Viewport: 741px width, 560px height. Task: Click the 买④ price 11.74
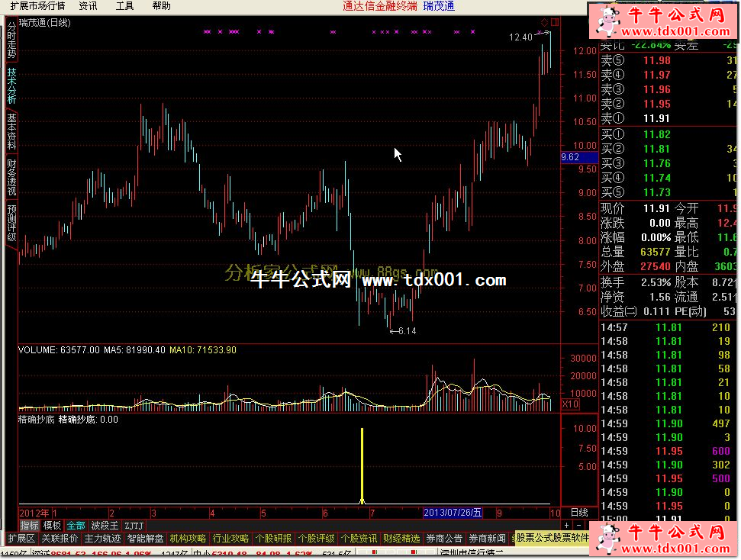click(x=657, y=179)
